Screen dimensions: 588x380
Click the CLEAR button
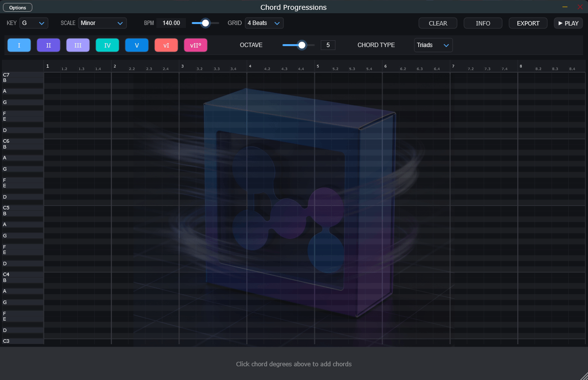437,23
